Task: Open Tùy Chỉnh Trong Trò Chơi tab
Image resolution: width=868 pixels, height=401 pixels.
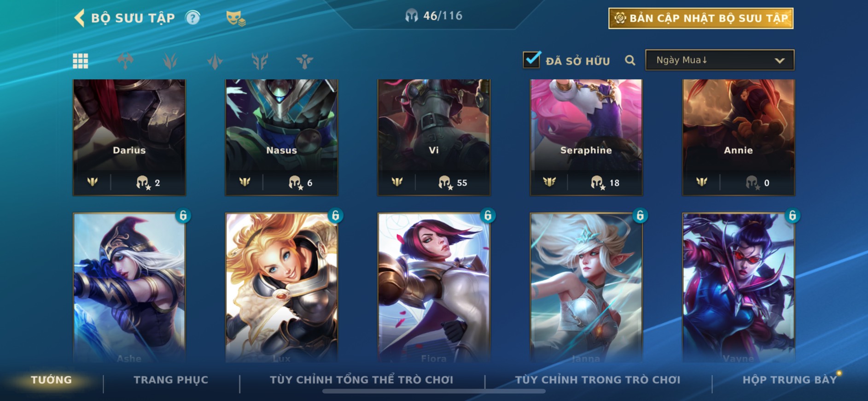Action: (597, 380)
